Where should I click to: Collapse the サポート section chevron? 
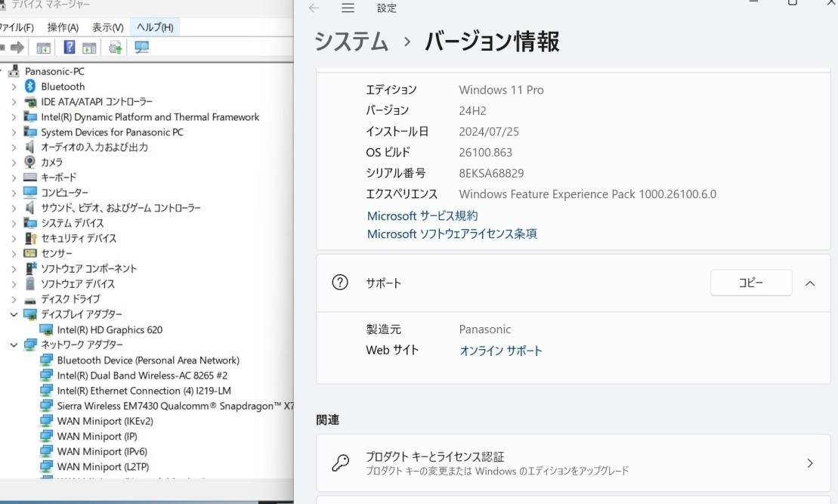[810, 283]
